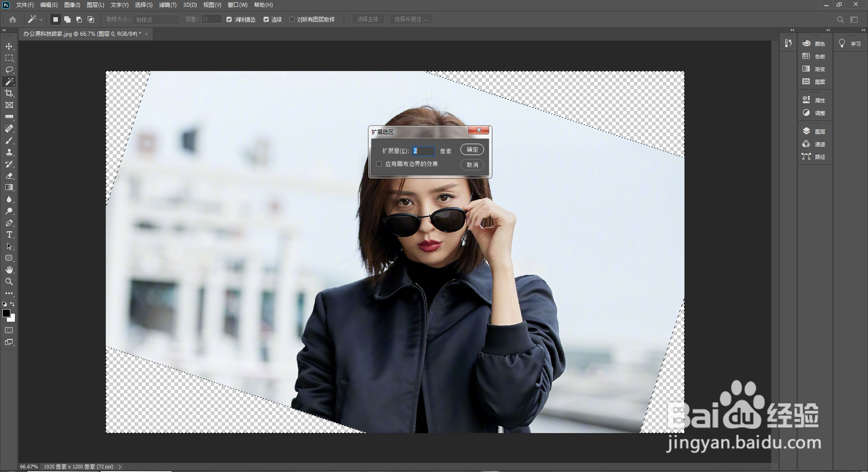The height and width of the screenshot is (472, 868).
Task: Swap foreground and background colors
Action: coord(13,304)
